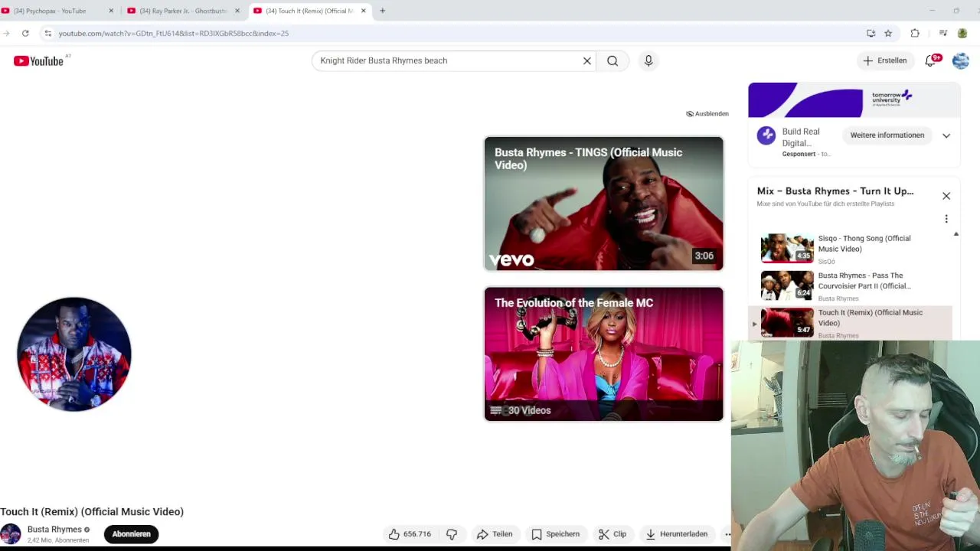Play Pass The Courvoisier Part II playlist item

[850, 285]
